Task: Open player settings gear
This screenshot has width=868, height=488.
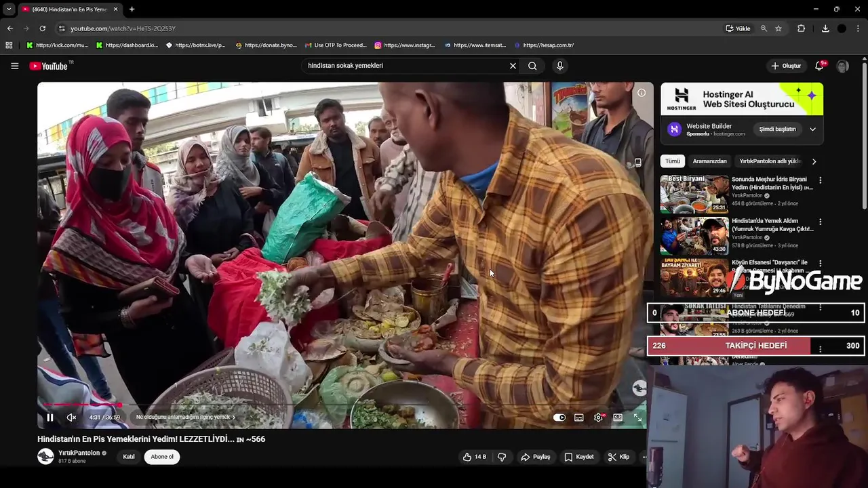Action: coord(598,418)
